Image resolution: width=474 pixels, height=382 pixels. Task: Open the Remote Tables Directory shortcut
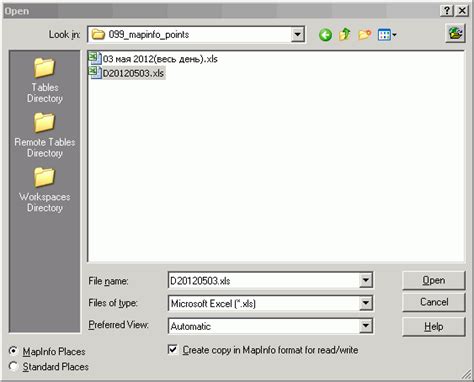pyautogui.click(x=45, y=135)
